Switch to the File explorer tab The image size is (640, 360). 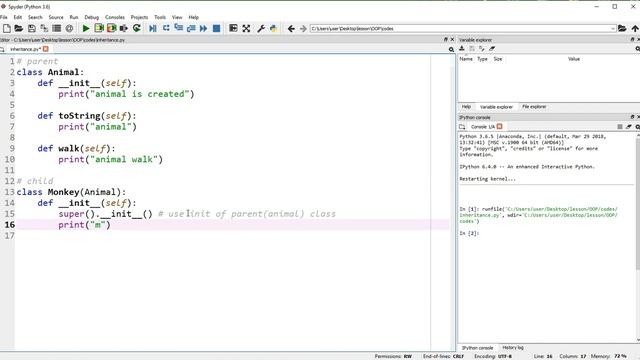[534, 107]
